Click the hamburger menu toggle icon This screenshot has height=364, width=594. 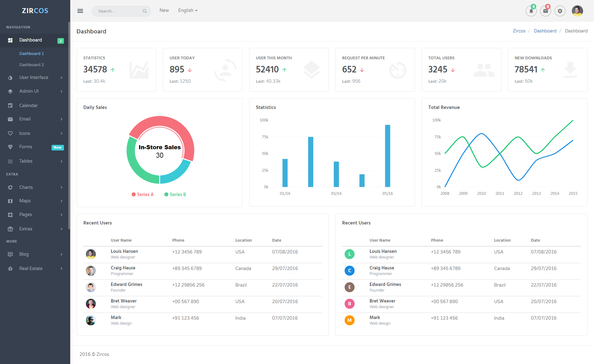coord(80,11)
